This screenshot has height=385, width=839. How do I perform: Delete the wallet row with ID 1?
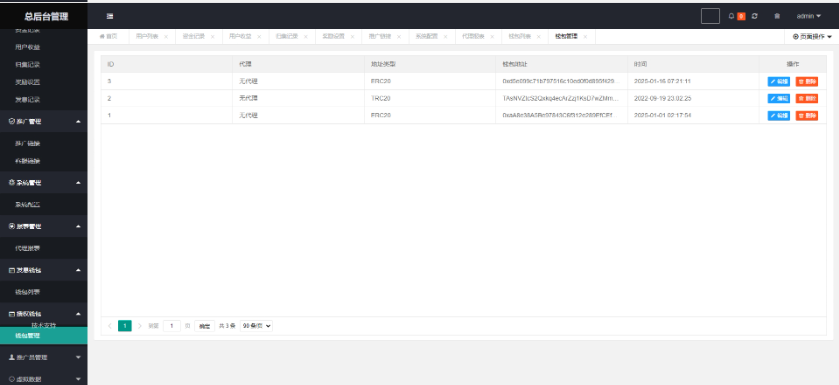point(806,116)
